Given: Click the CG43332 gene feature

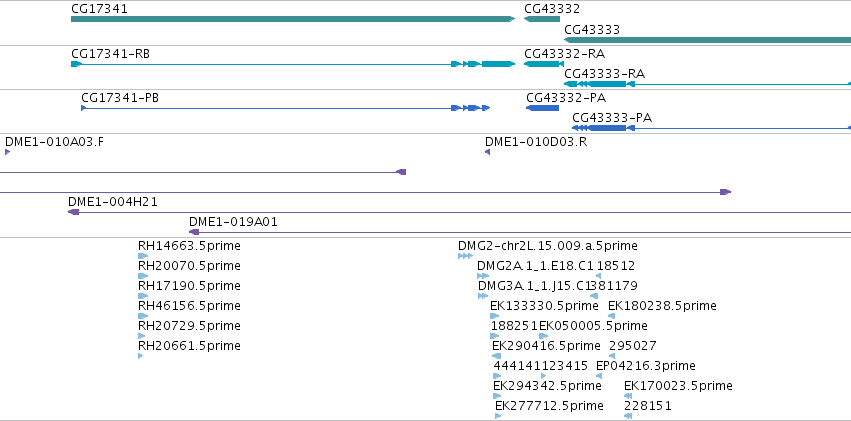Looking at the screenshot, I should (542, 19).
